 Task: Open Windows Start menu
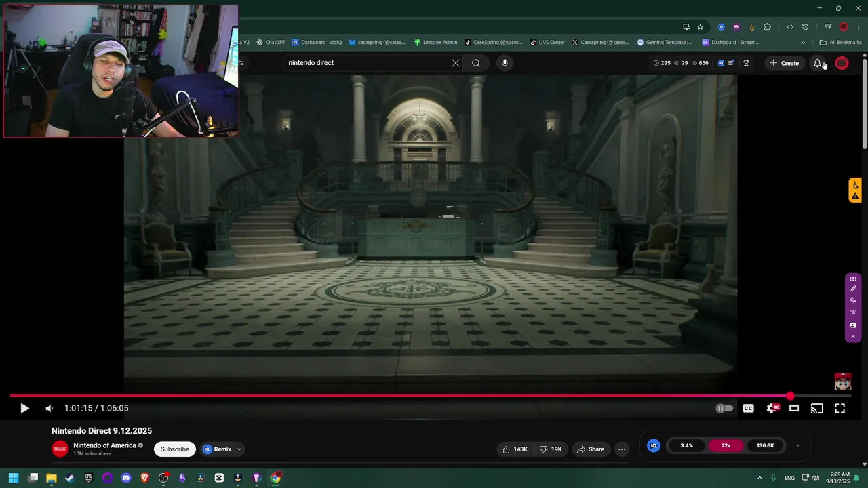(x=13, y=478)
